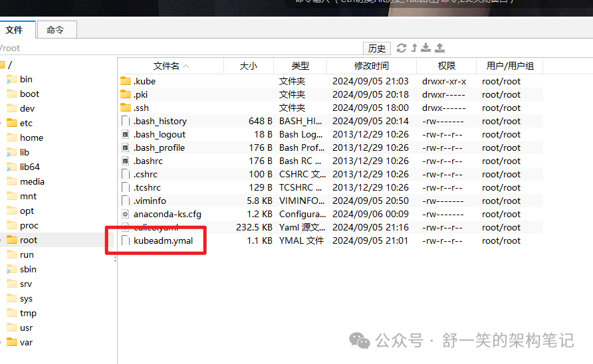Screen dimensions: 593x364
Task: Select the file name anaconda-ks.cfg
Action: pyautogui.click(x=167, y=215)
